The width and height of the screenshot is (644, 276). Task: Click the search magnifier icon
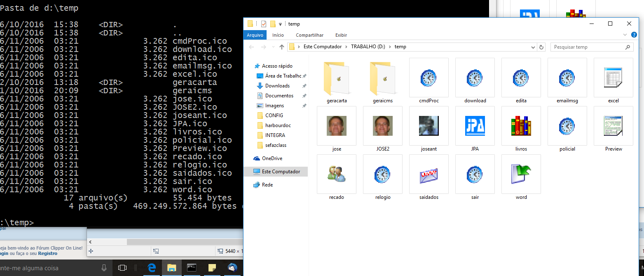coord(628,47)
